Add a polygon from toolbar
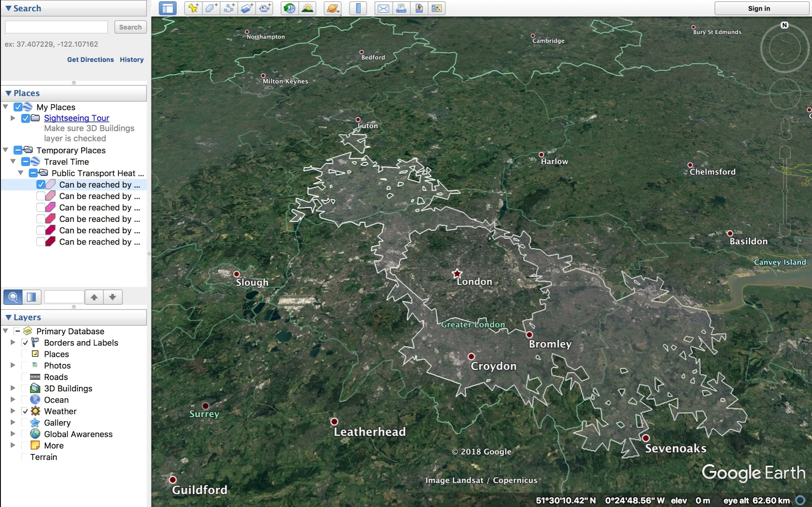The image size is (812, 507). click(x=211, y=8)
